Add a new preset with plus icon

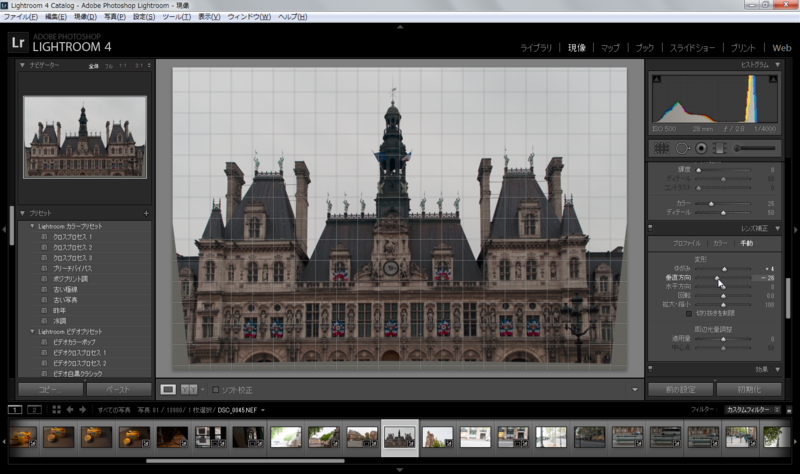[x=146, y=213]
